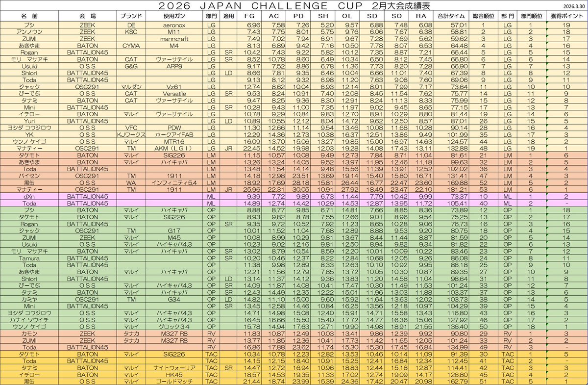
Task: Select the gun cell 'MTR16'
Action: pos(175,141)
